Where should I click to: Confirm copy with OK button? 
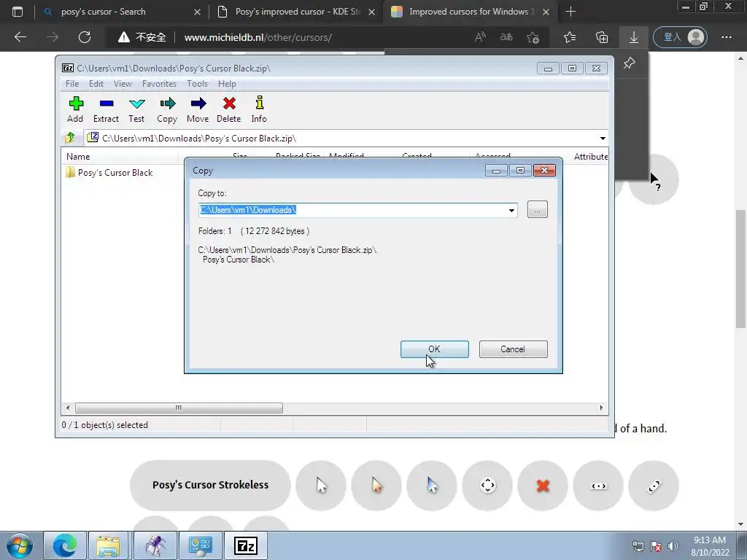(x=435, y=349)
